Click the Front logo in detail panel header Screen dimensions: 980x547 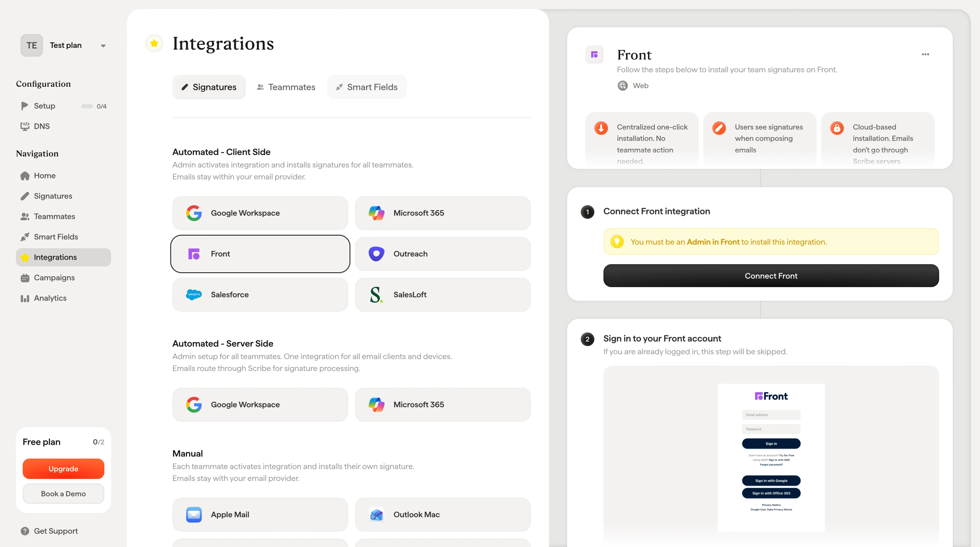(594, 54)
